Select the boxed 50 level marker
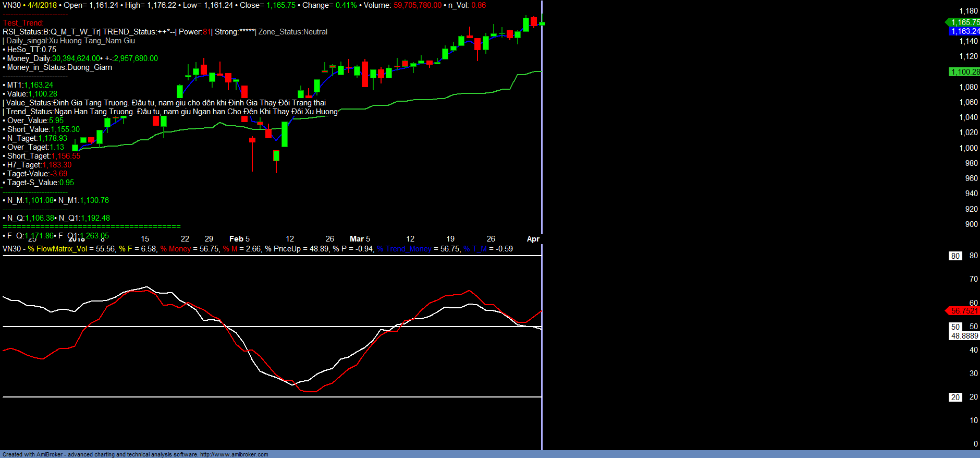 (x=955, y=327)
